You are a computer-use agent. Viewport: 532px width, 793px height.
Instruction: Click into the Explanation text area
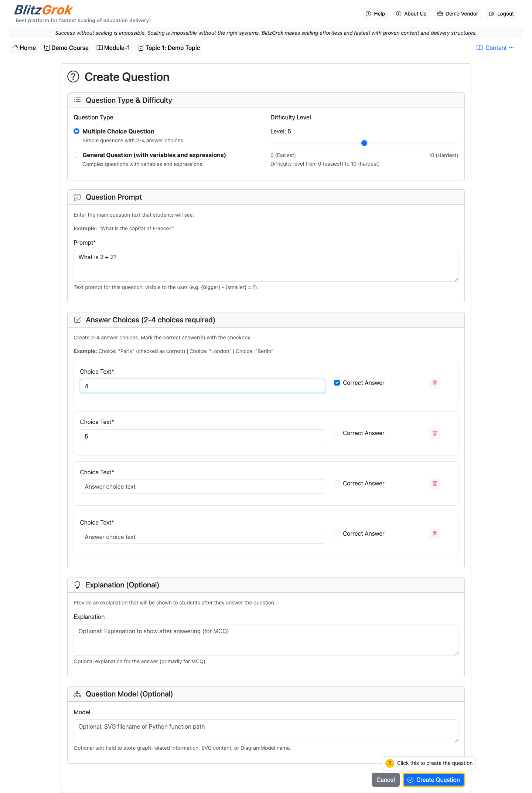click(266, 640)
